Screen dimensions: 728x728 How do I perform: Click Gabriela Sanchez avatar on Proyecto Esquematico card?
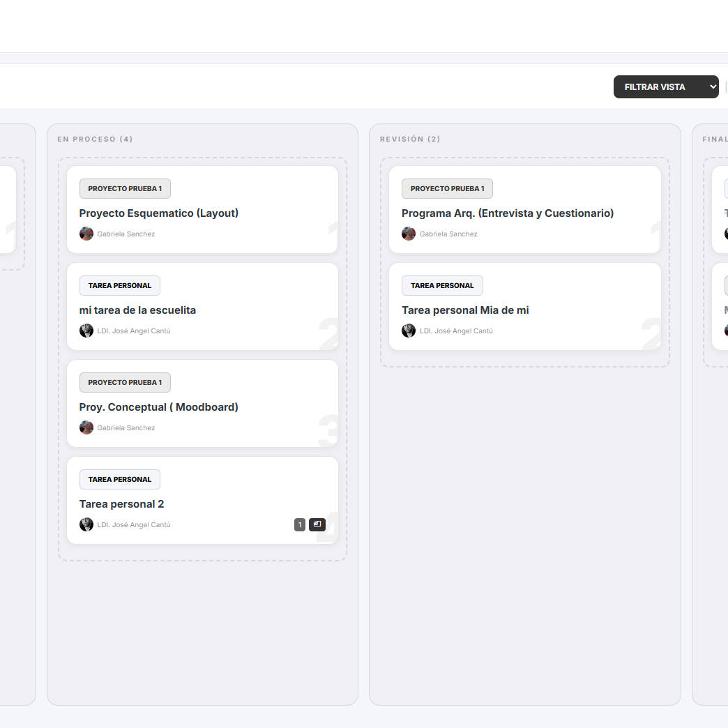tap(86, 234)
